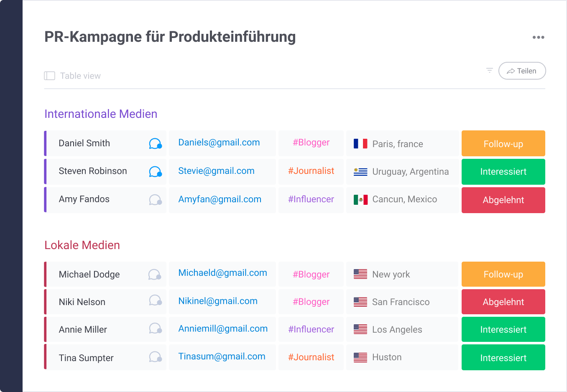Click the PR-Kampagne für Produkteinführung board title

(170, 37)
